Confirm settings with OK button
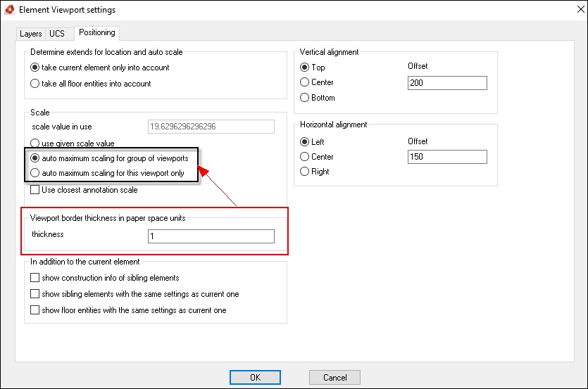The width and height of the screenshot is (588, 389). (255, 377)
